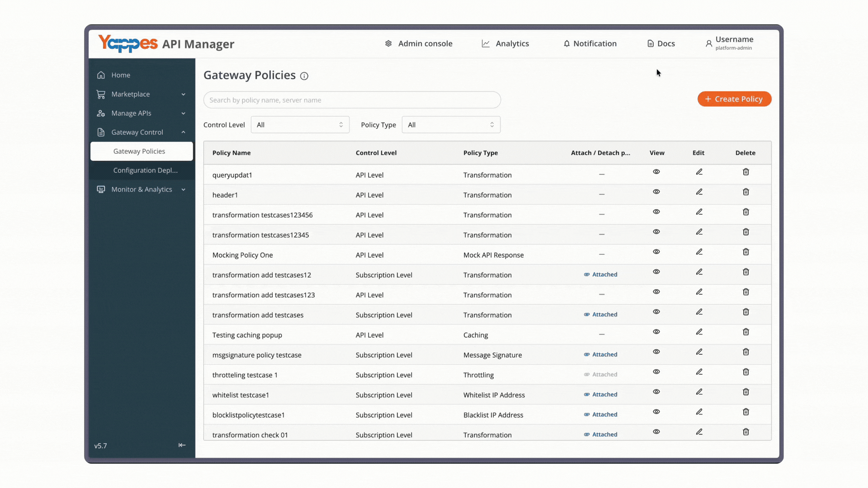Edit the Testing caching popup policy
This screenshot has width=868, height=488.
click(699, 332)
